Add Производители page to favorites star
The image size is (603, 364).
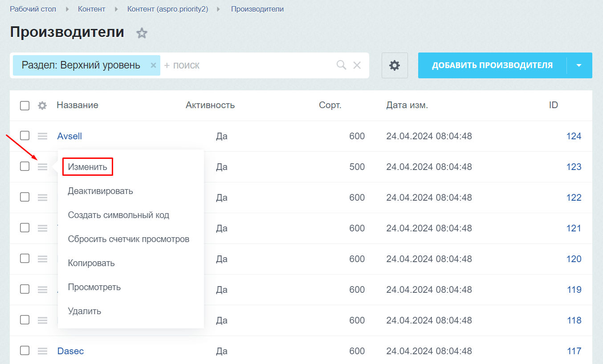(x=142, y=33)
